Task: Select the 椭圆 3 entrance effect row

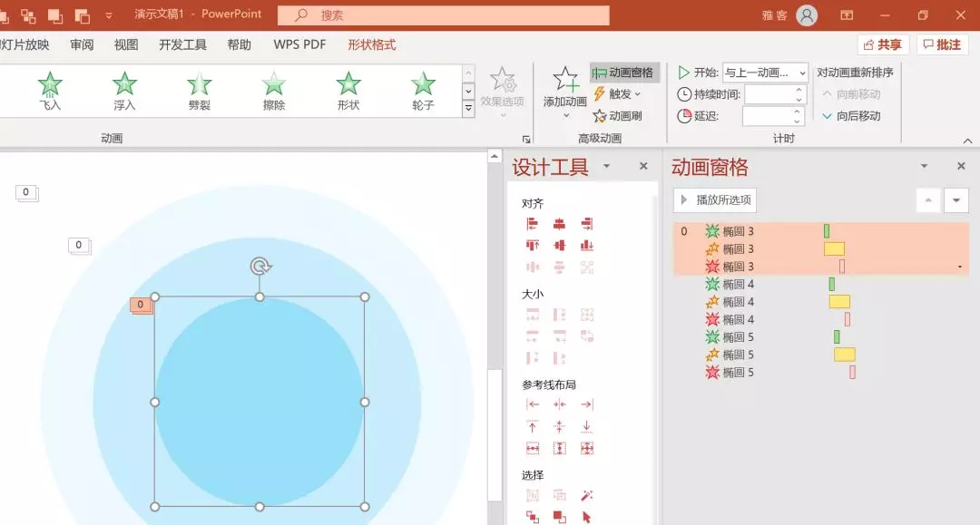Action: (x=820, y=231)
